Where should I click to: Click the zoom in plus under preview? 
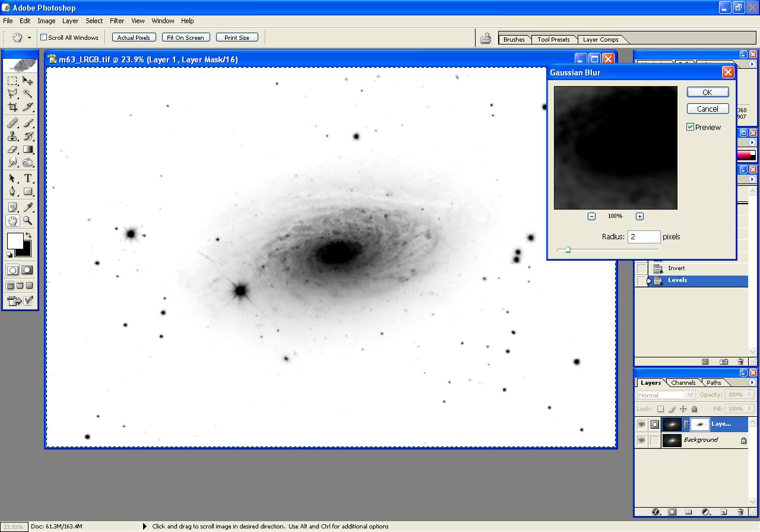point(639,216)
